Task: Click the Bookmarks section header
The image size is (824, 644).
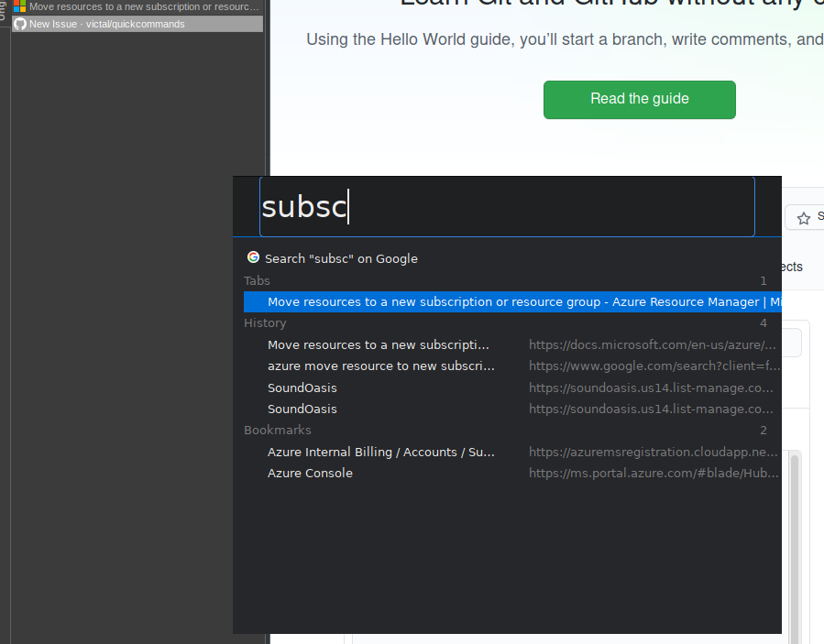Action: 278,431
